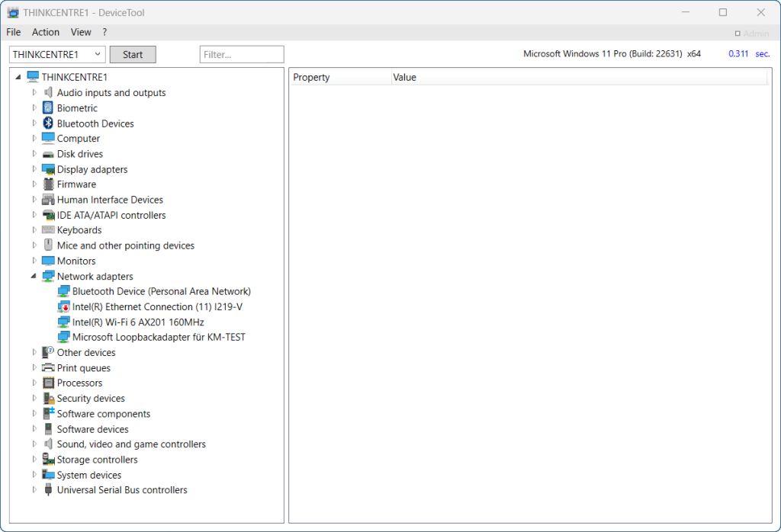Click the Filter input field
Viewport: 781px width, 532px height.
(x=241, y=54)
